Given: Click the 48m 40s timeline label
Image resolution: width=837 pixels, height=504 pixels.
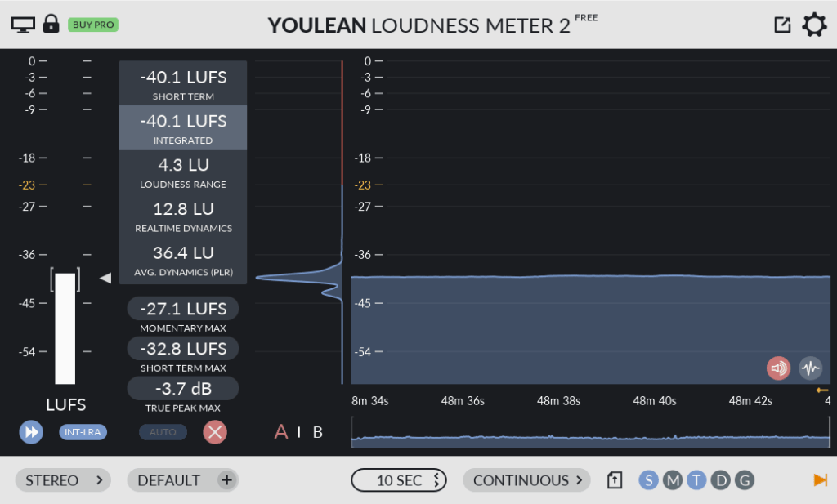Looking at the screenshot, I should 655,401.
